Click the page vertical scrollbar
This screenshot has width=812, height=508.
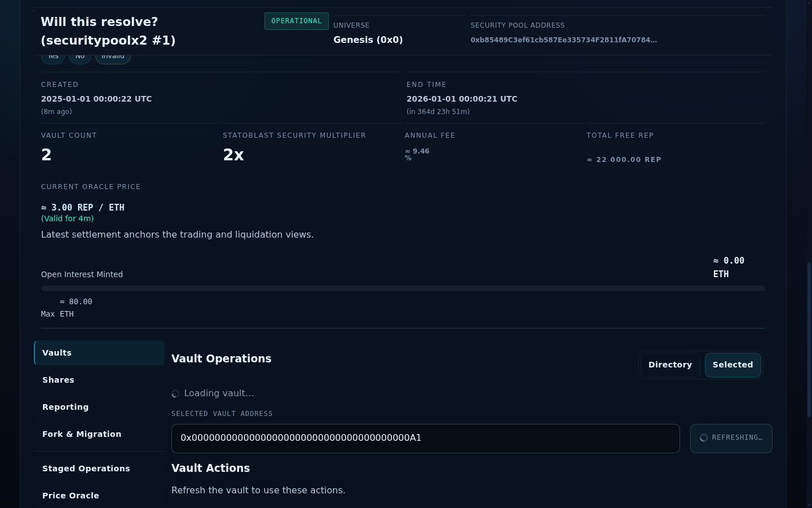coord(809,340)
